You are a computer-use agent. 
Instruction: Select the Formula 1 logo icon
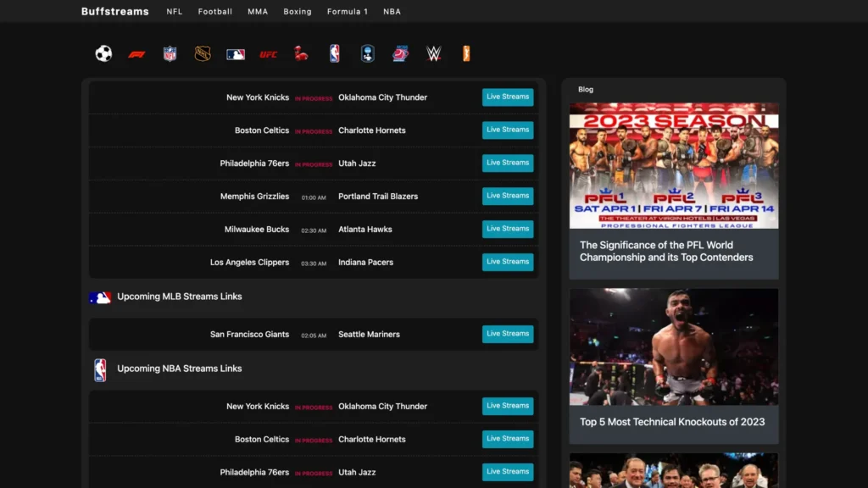[x=136, y=54]
